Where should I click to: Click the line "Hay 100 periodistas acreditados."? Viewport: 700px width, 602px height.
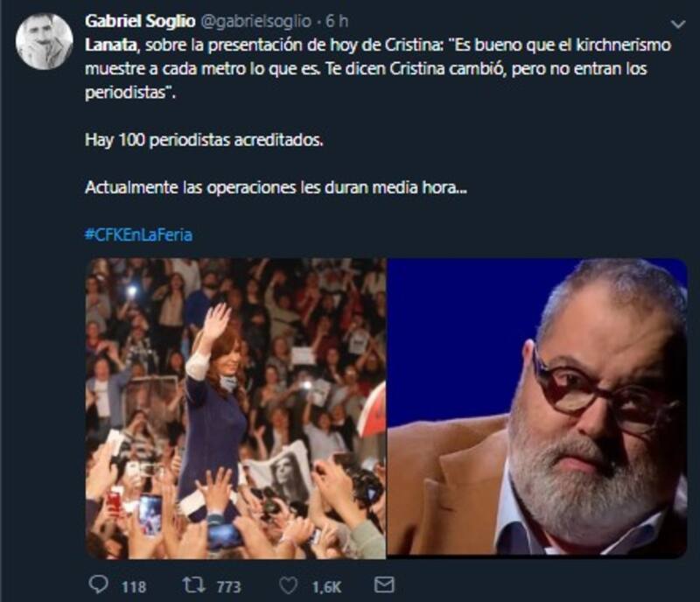tap(203, 139)
